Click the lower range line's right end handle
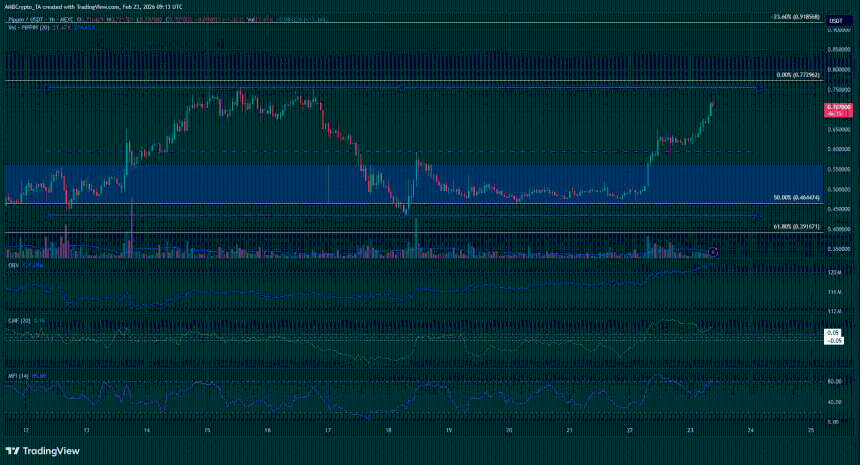The width and height of the screenshot is (860, 465). (759, 216)
